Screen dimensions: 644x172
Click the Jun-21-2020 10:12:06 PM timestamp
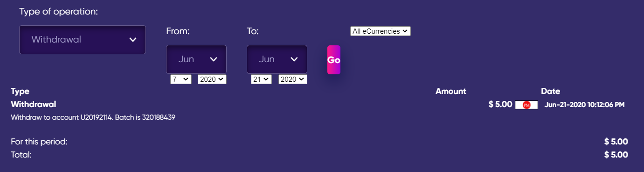584,105
